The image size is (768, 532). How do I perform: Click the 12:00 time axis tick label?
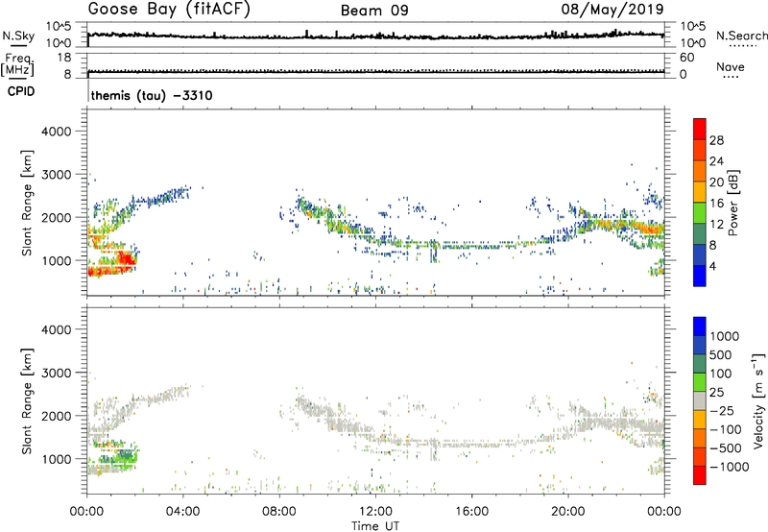(x=375, y=512)
